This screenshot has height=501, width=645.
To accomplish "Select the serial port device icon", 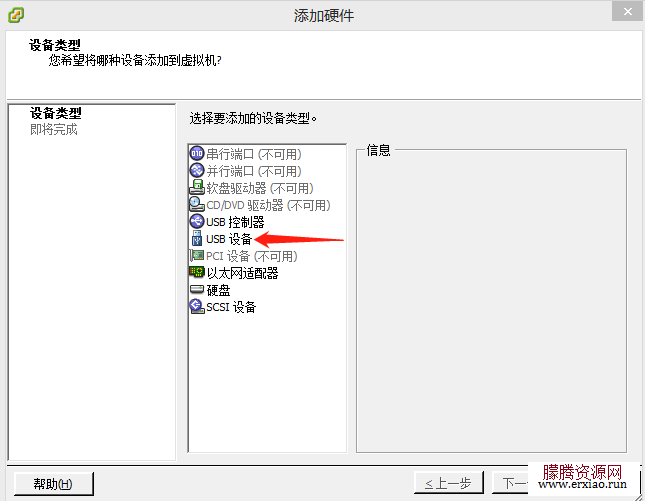I will pyautogui.click(x=197, y=153).
